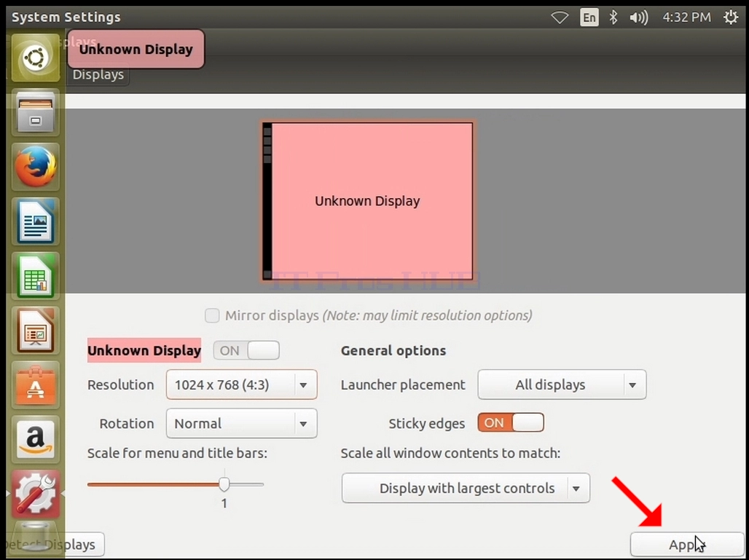Click the Trash icon in the launcher
749x560 pixels.
36,537
